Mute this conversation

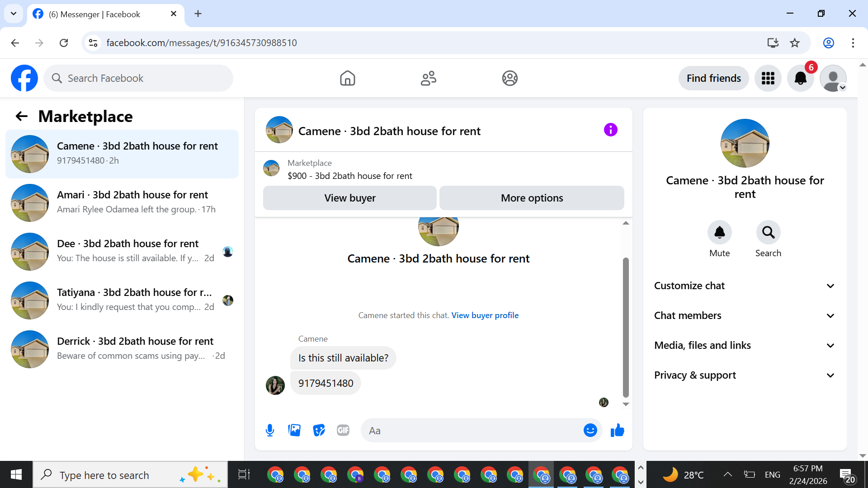(719, 232)
